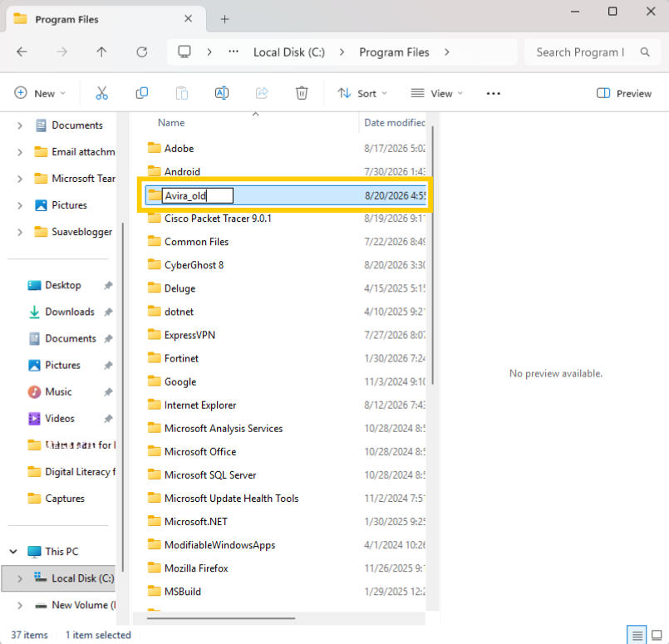Select Cisco Packet Tracer 9.0.1 folder

coord(218,219)
